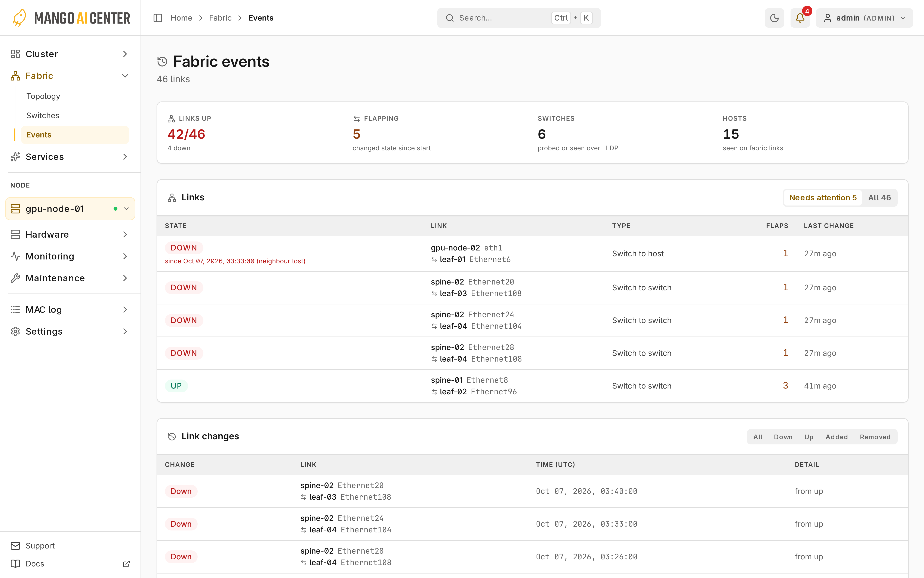This screenshot has width=924, height=578.
Task: Open the admin user menu
Action: (864, 18)
